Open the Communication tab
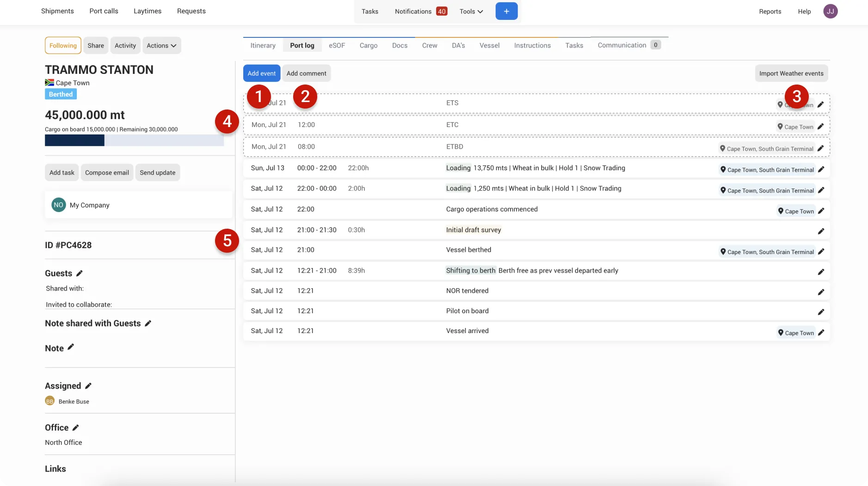 (629, 45)
